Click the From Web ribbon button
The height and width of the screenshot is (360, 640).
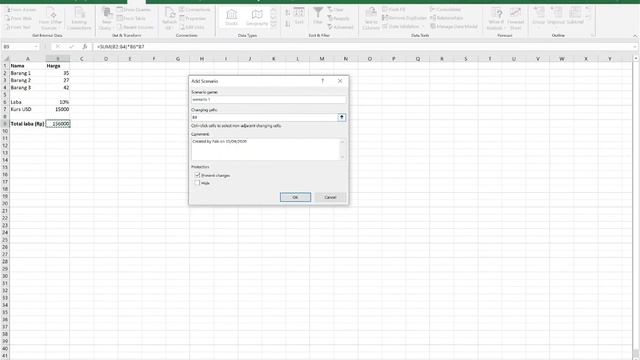[x=19, y=18]
